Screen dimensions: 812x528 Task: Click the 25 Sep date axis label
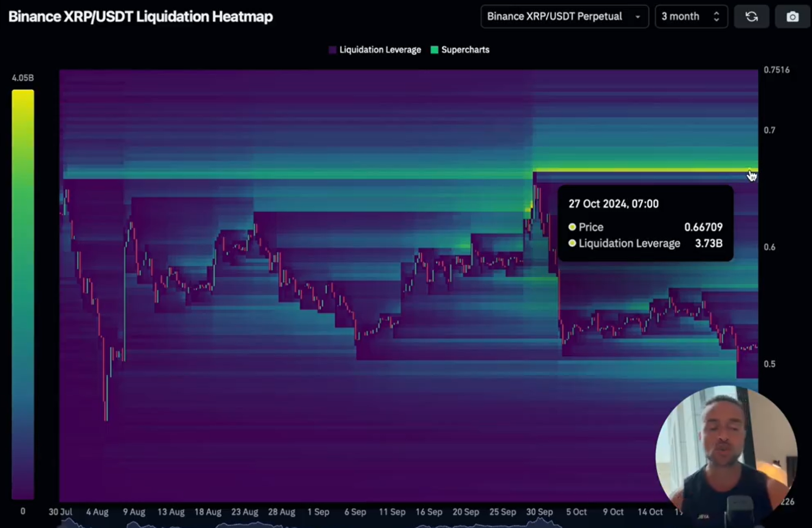(x=503, y=512)
